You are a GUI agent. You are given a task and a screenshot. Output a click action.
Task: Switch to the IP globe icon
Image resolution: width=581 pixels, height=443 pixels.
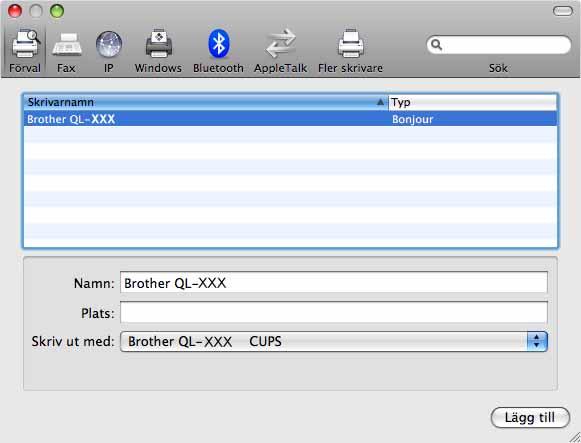coord(109,44)
